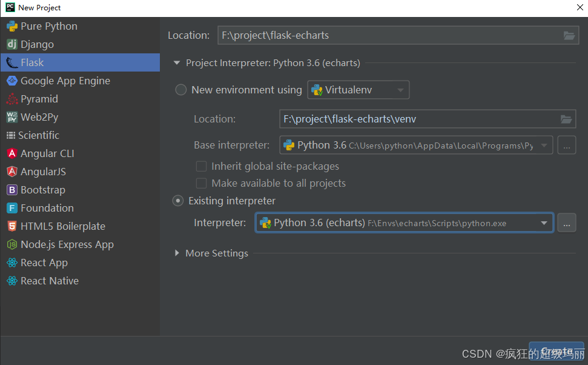Click the Flask horn icon

(x=12, y=62)
